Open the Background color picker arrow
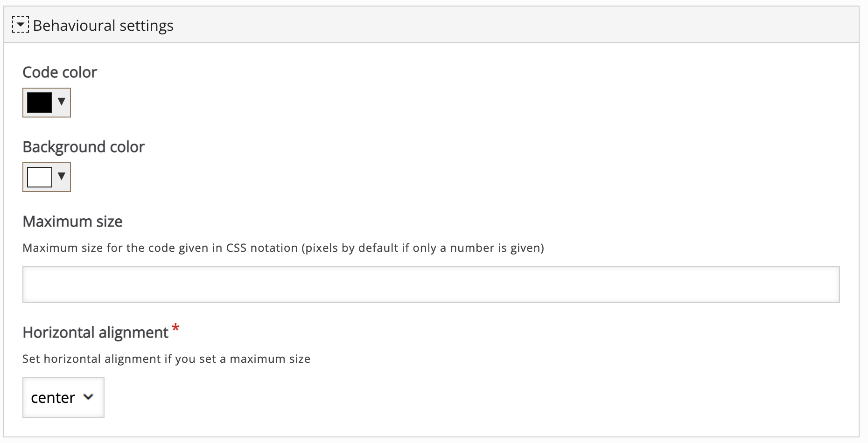The width and height of the screenshot is (868, 443). tap(61, 176)
